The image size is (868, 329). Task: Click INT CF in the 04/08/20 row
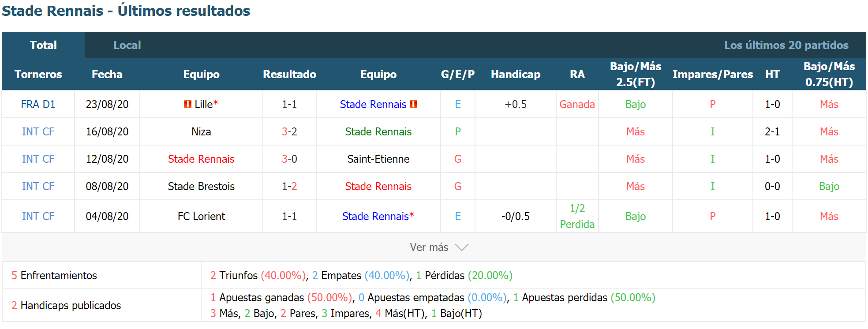(x=38, y=217)
